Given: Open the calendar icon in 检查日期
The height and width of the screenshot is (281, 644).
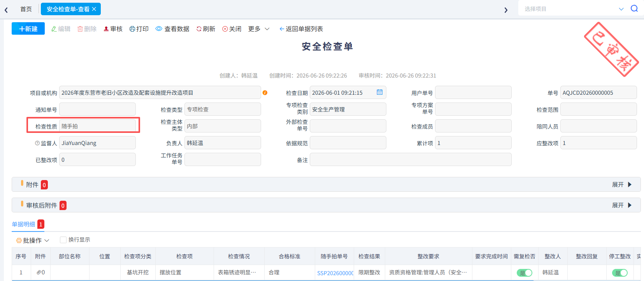Looking at the screenshot, I should coord(380,92).
